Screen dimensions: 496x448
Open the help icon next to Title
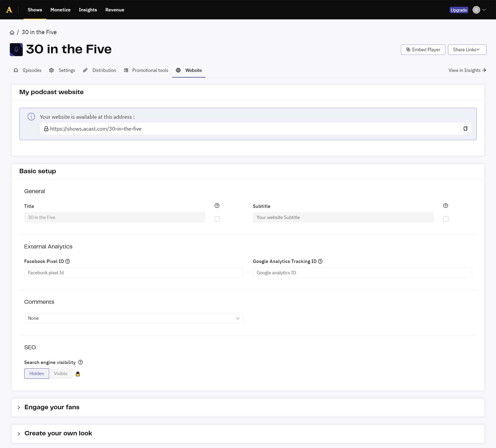[217, 205]
